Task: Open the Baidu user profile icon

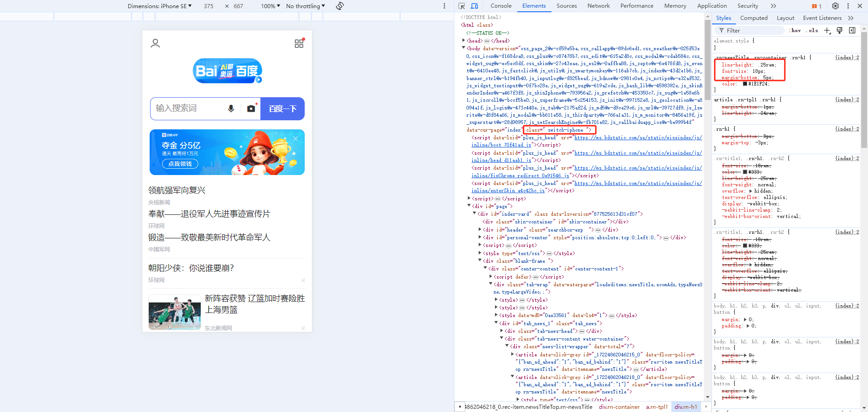Action: (x=155, y=43)
